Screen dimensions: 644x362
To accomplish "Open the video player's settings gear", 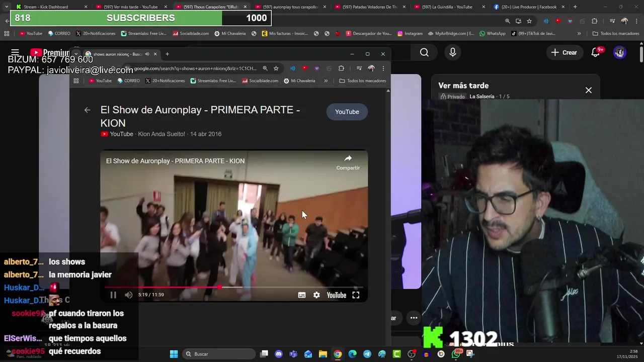I will [x=316, y=295].
